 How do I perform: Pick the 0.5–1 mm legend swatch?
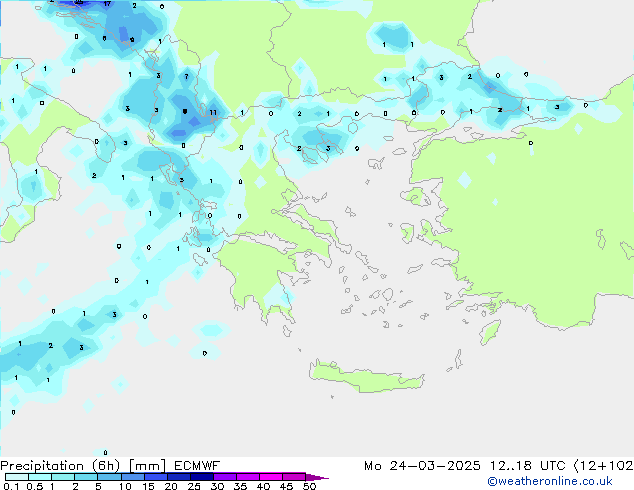(x=40, y=477)
